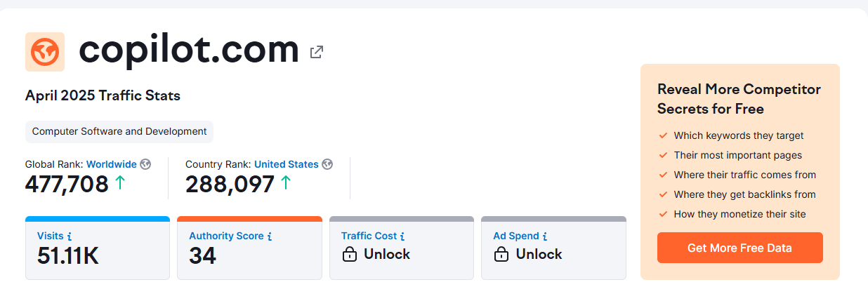Open the Worldwide global rank selector
The image size is (868, 301).
[112, 164]
